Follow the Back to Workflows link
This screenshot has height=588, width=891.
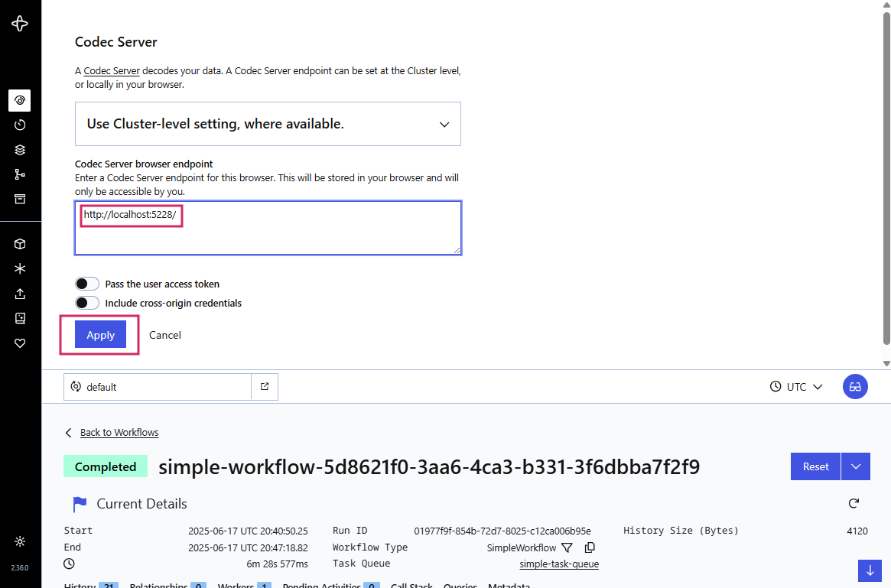point(119,432)
